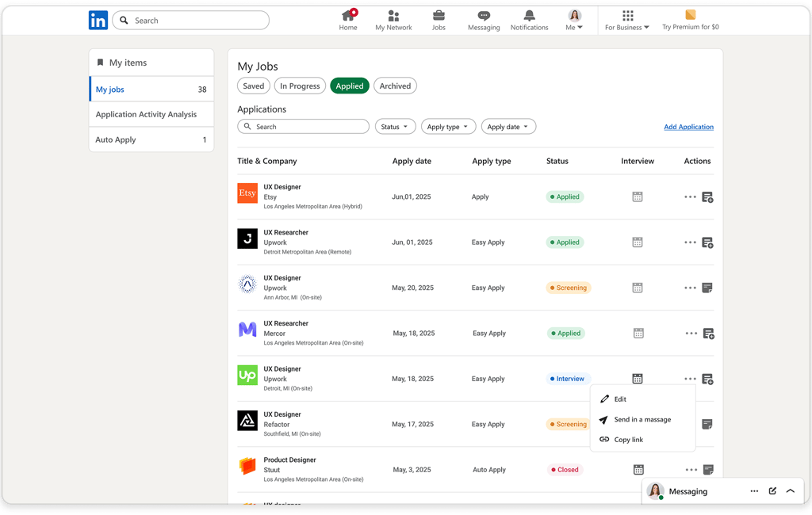Switch to the In Progress tab
Image resolution: width=812 pixels, height=515 pixels.
(x=300, y=86)
